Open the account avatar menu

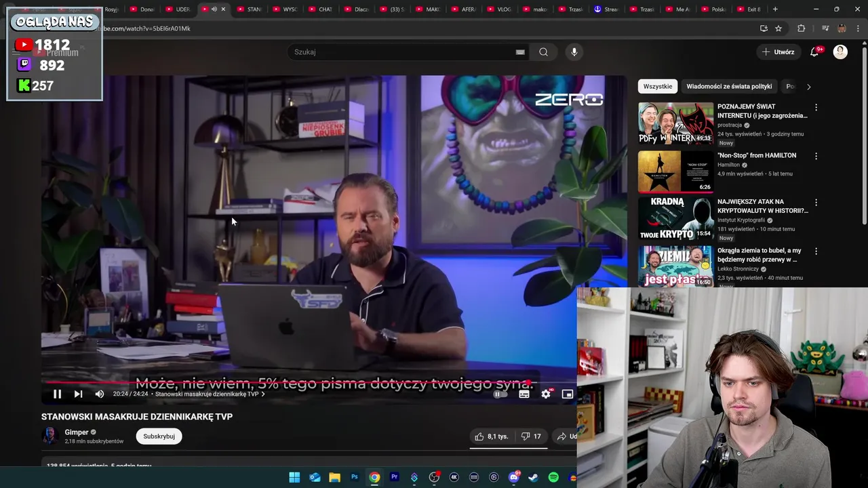[x=840, y=52]
